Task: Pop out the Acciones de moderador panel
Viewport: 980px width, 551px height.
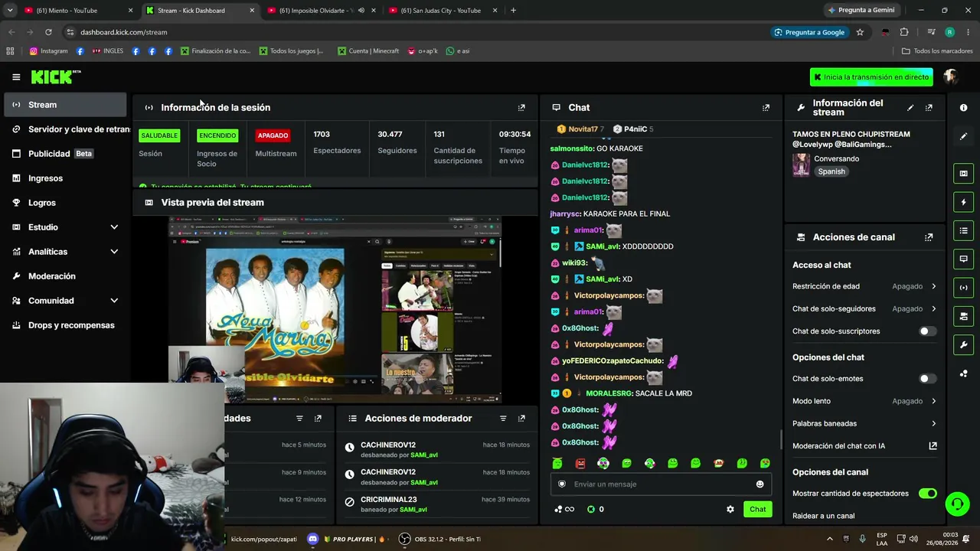Action: click(x=521, y=419)
